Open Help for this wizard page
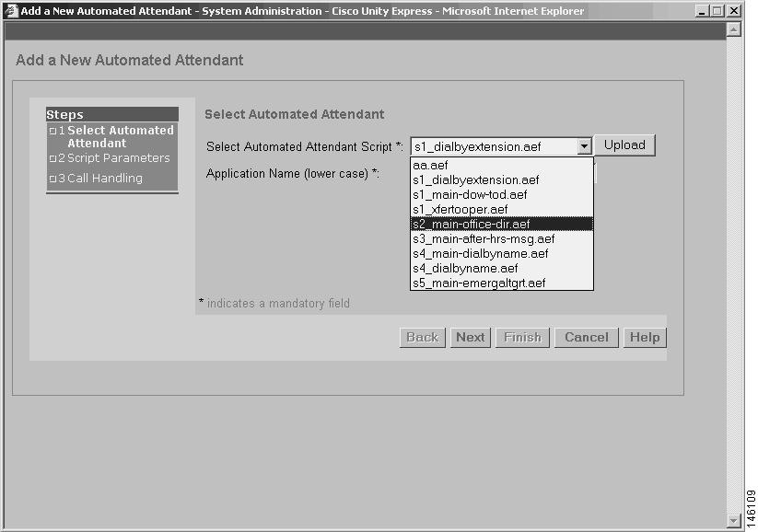758x532 pixels. coord(644,337)
